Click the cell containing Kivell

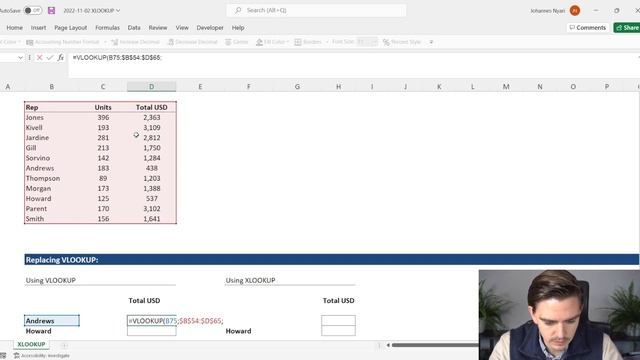coord(51,128)
